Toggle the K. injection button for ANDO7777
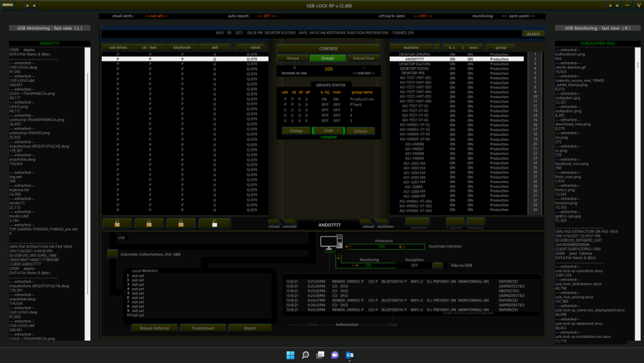 point(455,222)
